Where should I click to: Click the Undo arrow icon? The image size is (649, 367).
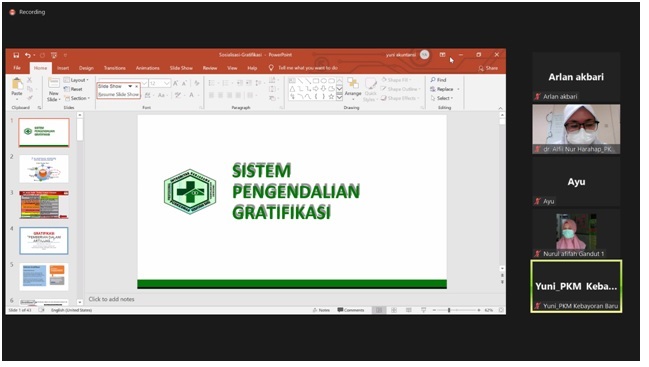(27, 55)
